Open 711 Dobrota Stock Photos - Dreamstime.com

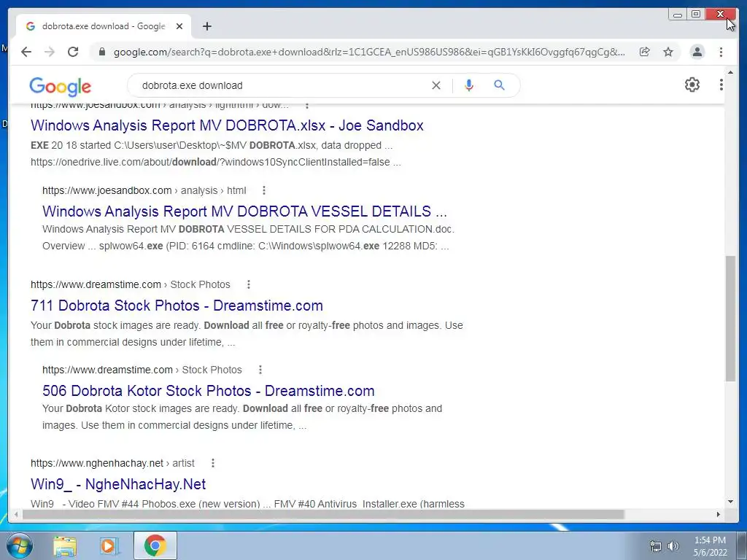click(177, 306)
